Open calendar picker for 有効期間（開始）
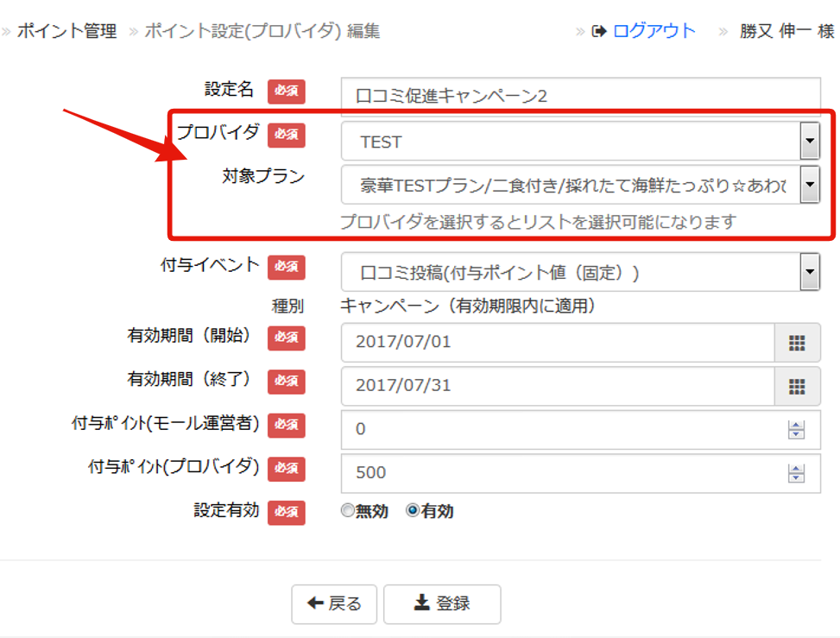This screenshot has height=638, width=840. (x=797, y=343)
